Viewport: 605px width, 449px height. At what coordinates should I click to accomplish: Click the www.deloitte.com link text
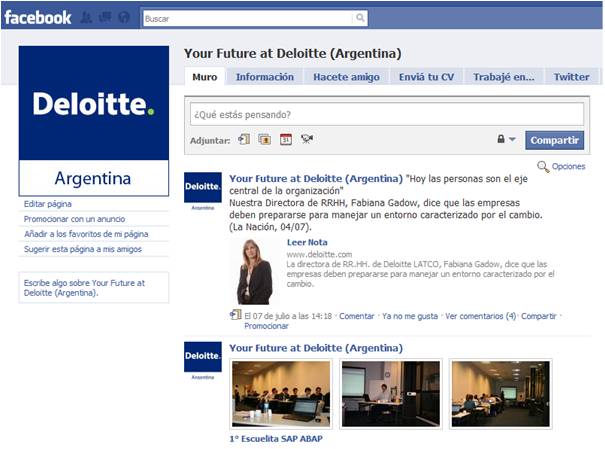[319, 254]
